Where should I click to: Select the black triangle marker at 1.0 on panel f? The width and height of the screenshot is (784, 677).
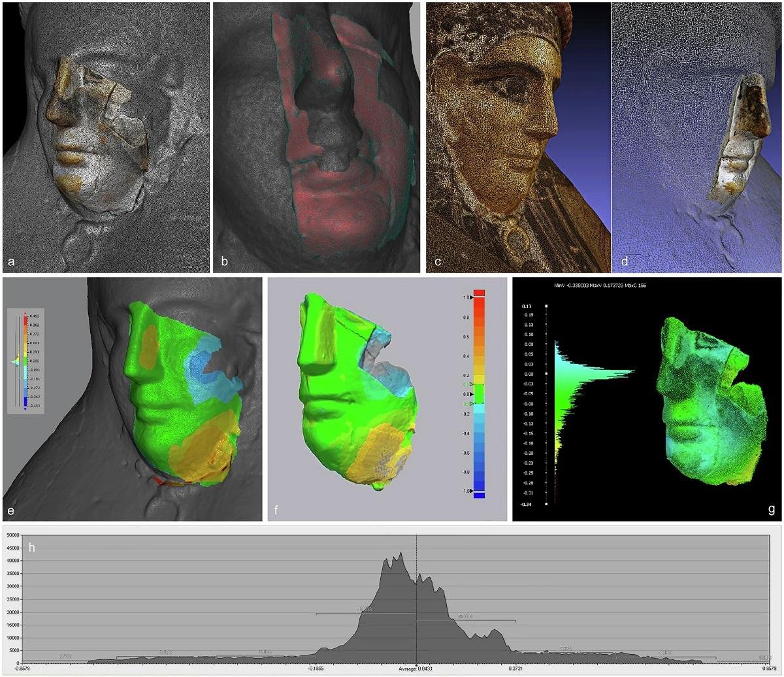click(x=472, y=297)
